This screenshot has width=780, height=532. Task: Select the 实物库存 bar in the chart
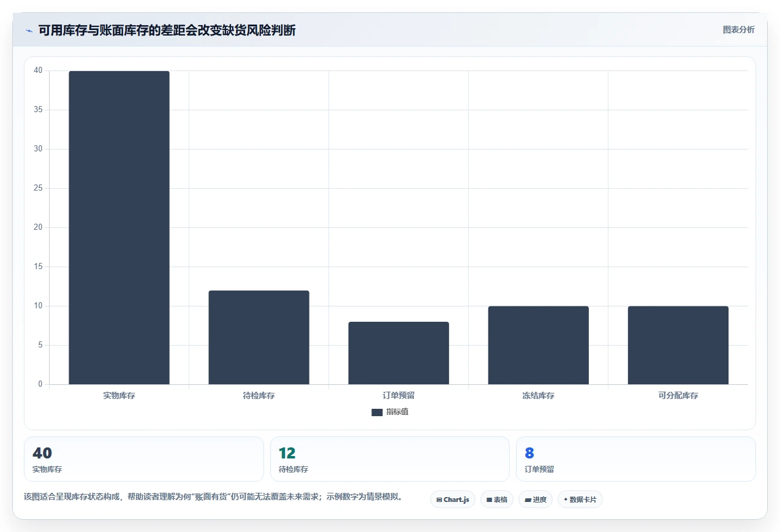[119, 227]
